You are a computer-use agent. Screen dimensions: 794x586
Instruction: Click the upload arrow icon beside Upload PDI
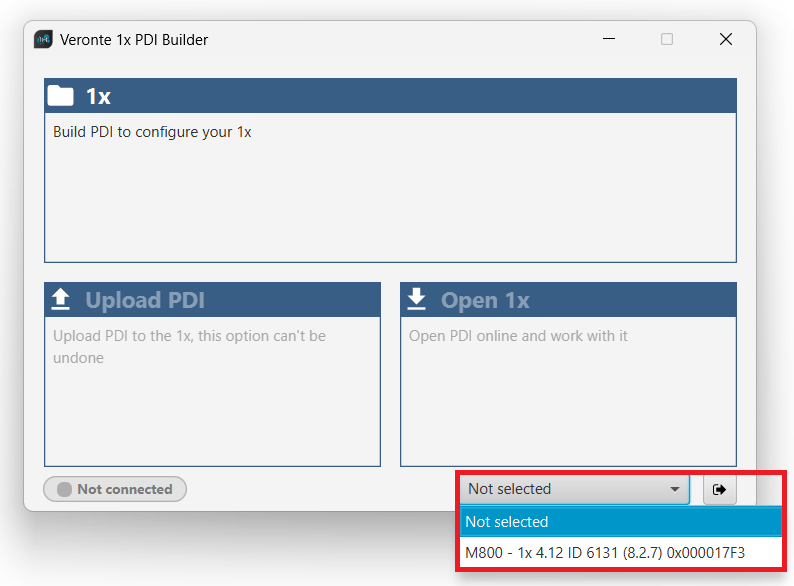tap(61, 299)
